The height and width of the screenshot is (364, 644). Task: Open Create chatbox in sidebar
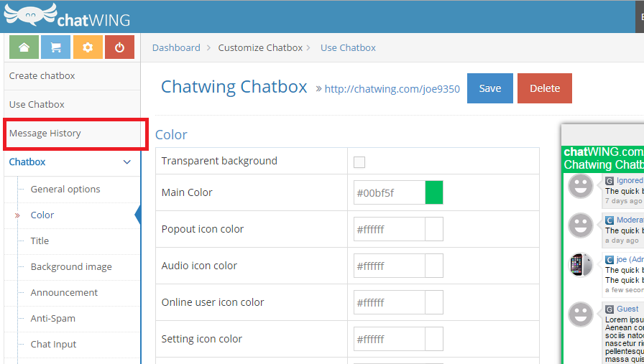73,76
